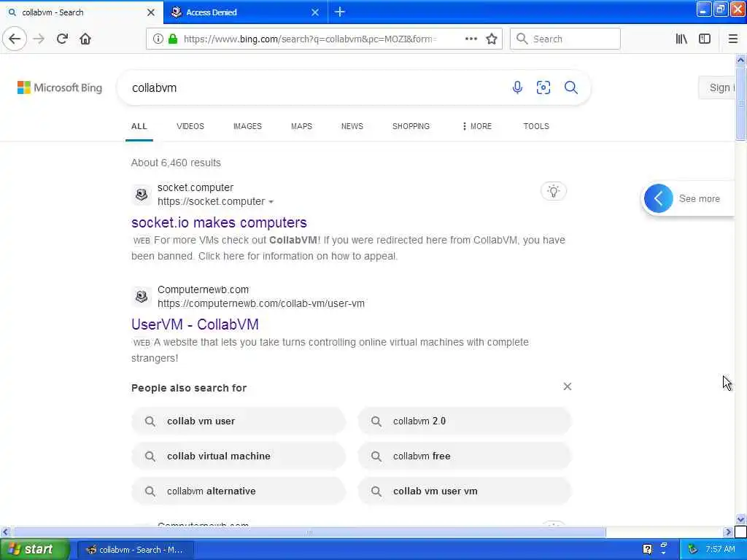Click the horizontal scrollbar left arrow
This screenshot has height=560, width=747.
[x=5, y=532]
